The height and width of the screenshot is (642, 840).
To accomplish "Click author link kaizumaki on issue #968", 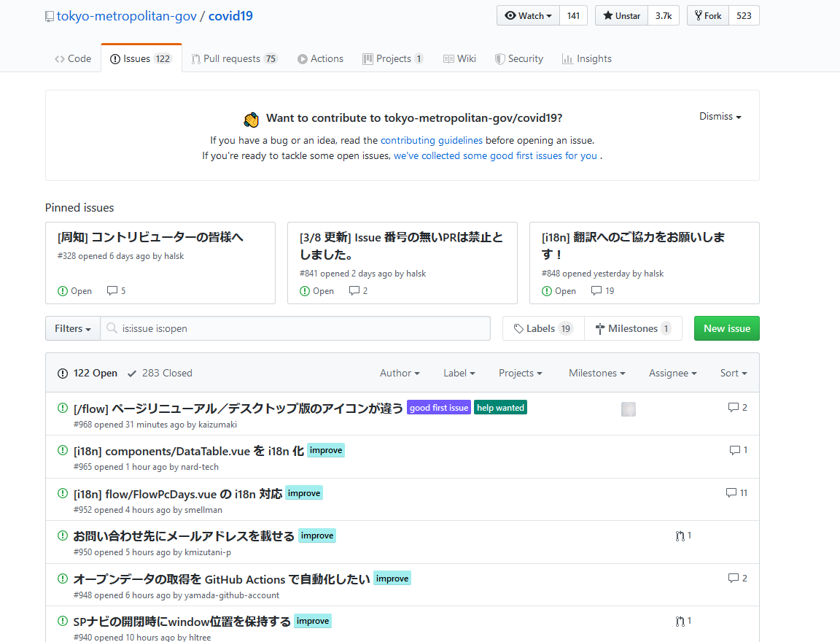I will coord(217,425).
